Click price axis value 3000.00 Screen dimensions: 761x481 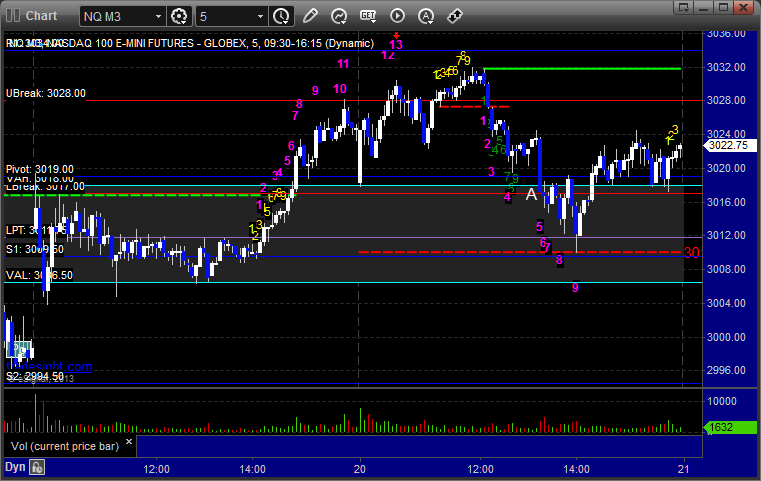(726, 337)
